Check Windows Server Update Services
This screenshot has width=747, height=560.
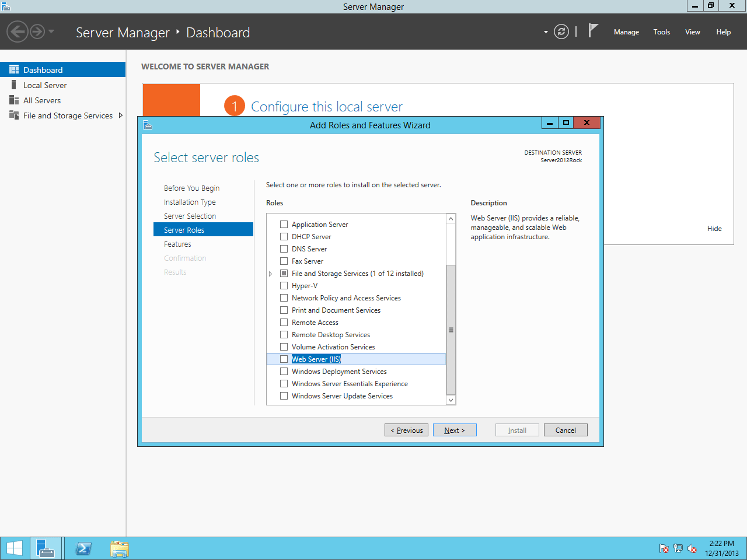284,395
